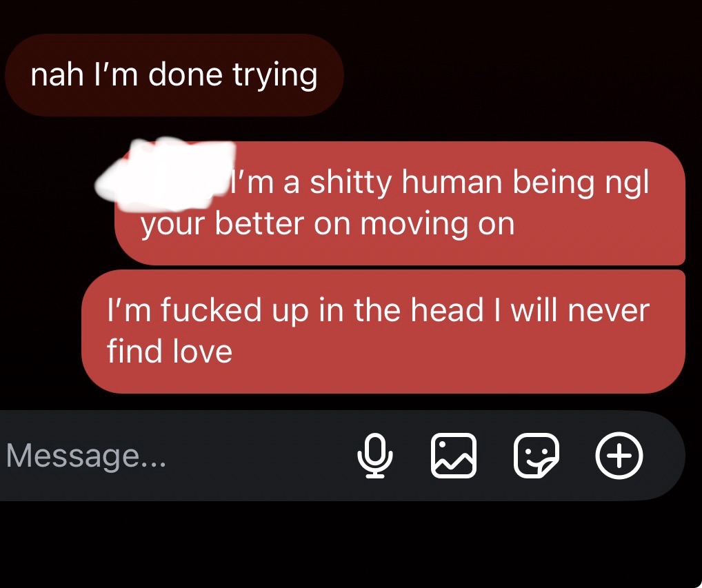This screenshot has width=702, height=588.
Task: Tap the plus circle for more options
Action: click(x=619, y=456)
